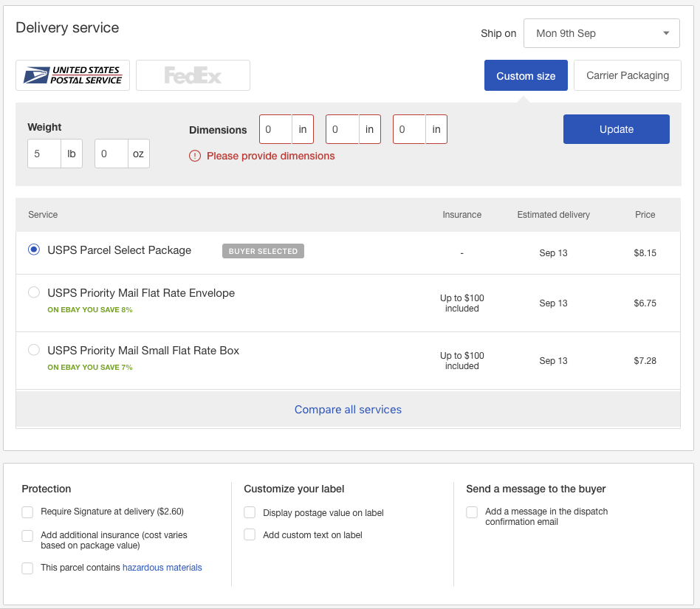Click the Ship on dropdown arrow
This screenshot has height=609, width=700.
click(x=666, y=33)
